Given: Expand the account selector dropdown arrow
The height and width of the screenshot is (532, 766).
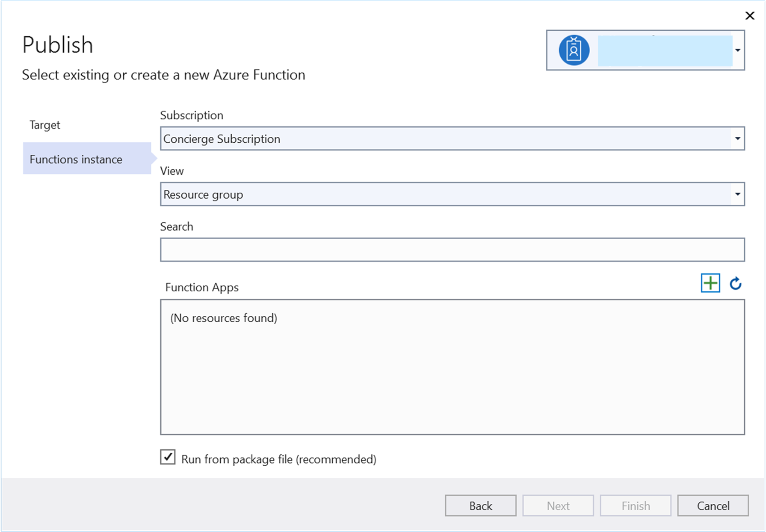Looking at the screenshot, I should pos(738,50).
